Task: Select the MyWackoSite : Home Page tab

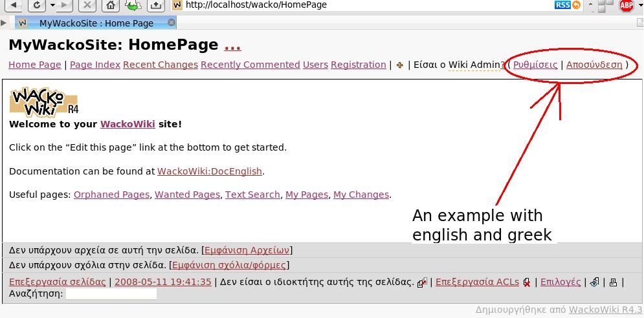Action: click(x=96, y=23)
